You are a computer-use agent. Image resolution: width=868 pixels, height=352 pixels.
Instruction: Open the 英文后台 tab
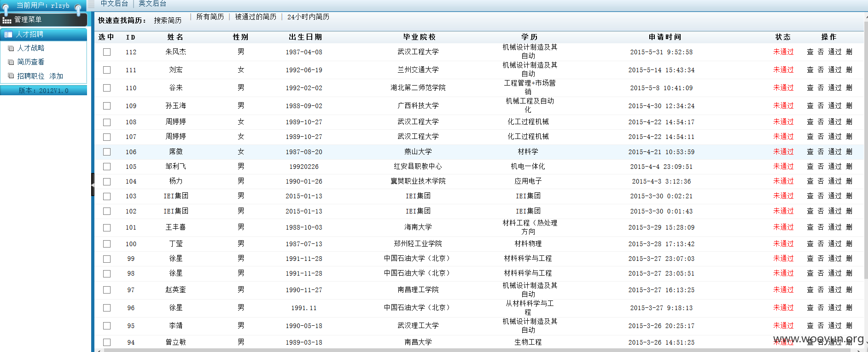click(x=152, y=4)
